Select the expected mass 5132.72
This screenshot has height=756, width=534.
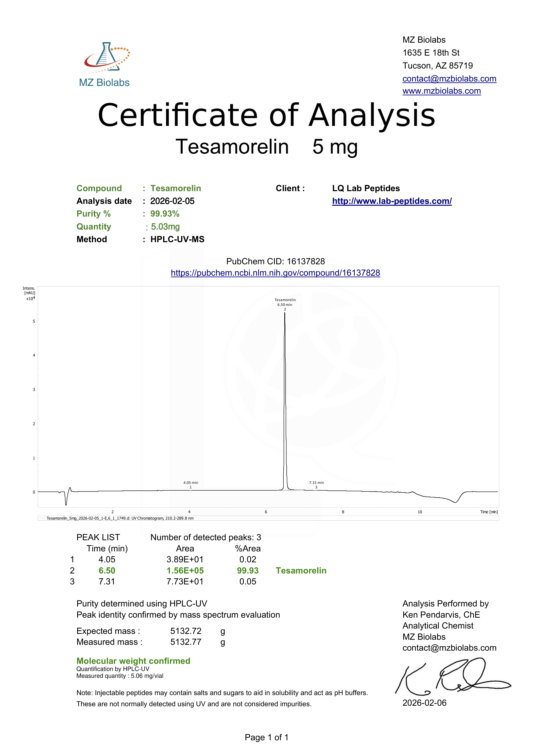(185, 631)
